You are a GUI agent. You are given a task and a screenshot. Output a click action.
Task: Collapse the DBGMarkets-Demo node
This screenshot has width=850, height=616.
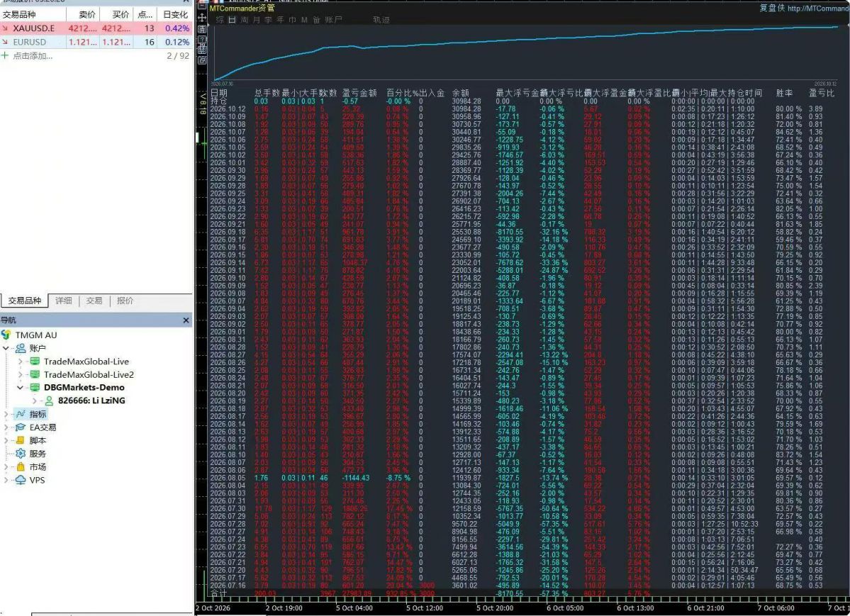click(x=20, y=387)
